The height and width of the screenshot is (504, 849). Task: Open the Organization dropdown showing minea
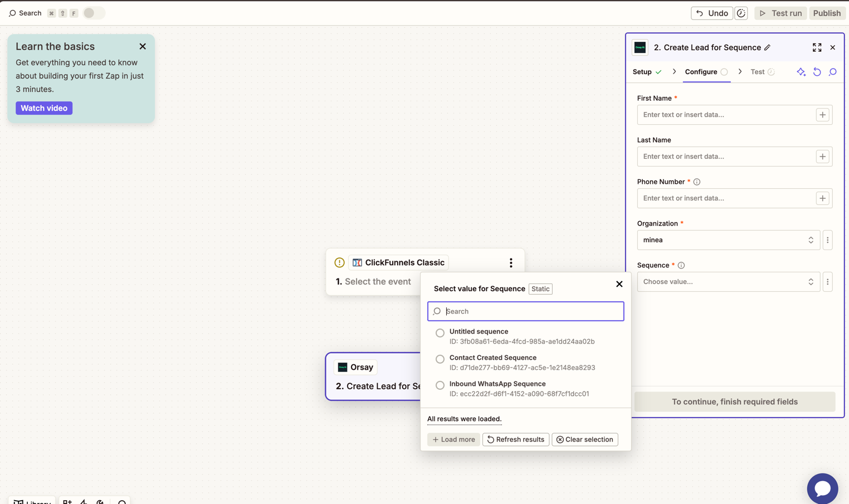(728, 240)
